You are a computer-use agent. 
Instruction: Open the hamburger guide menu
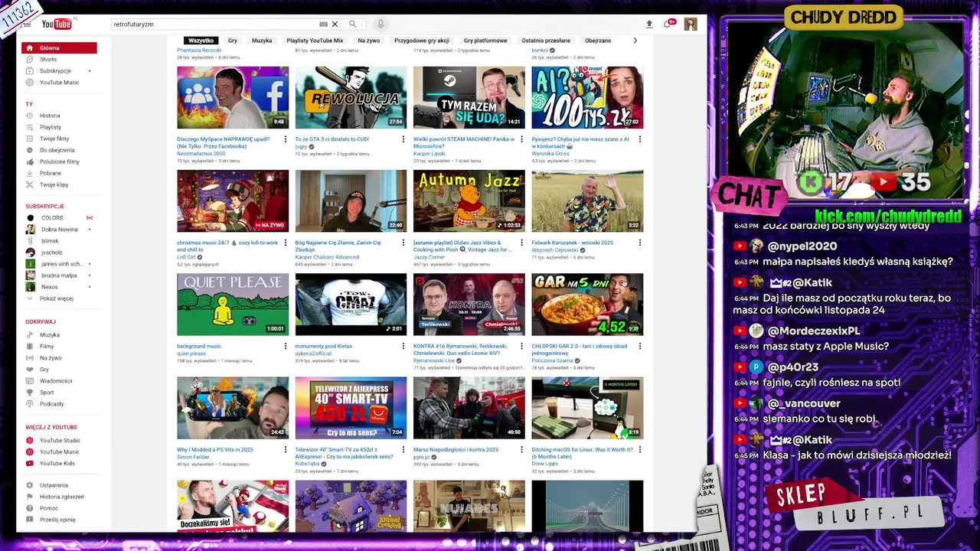tap(27, 24)
